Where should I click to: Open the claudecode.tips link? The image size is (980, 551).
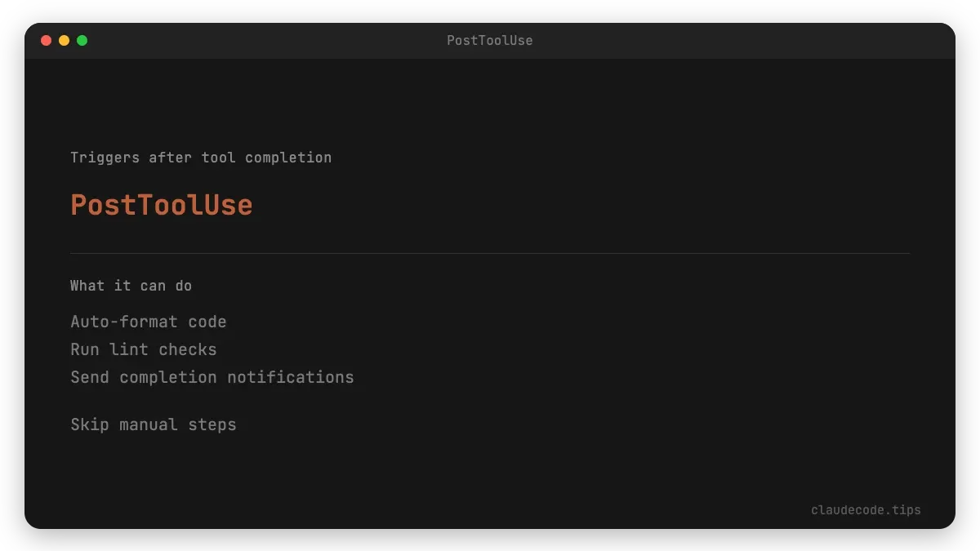tap(866, 510)
